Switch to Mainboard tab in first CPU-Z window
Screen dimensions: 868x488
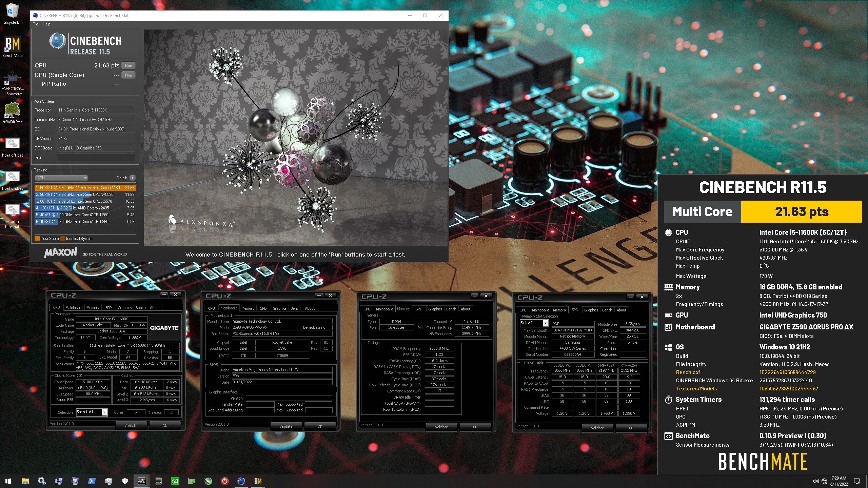point(74,308)
